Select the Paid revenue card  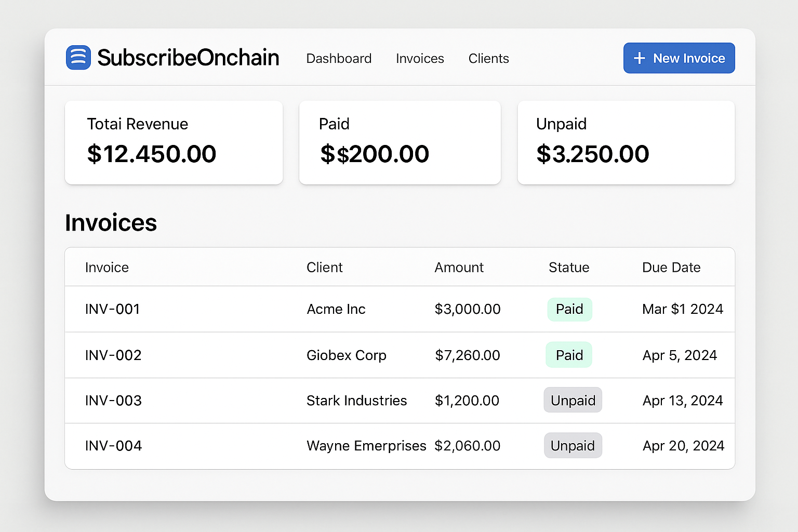pos(400,142)
